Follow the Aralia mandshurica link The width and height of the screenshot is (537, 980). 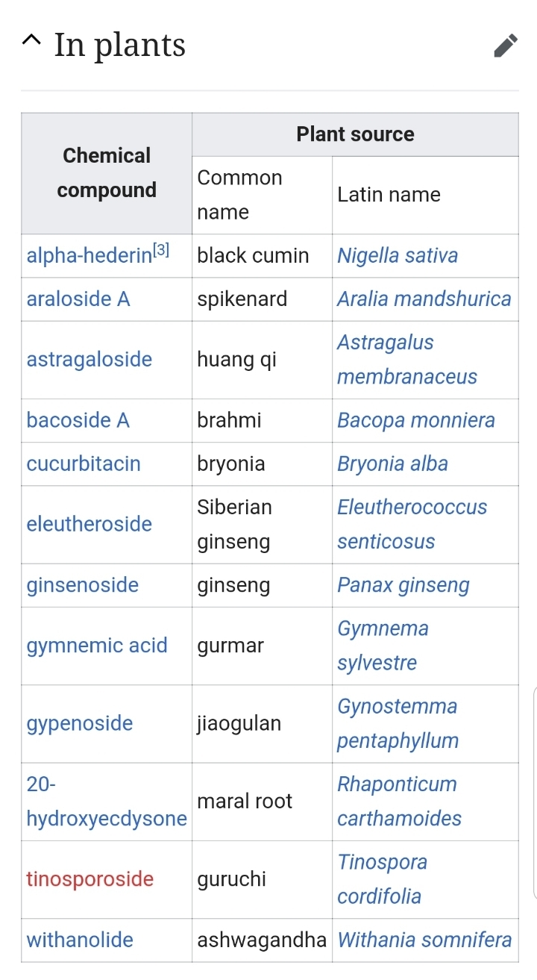424,299
